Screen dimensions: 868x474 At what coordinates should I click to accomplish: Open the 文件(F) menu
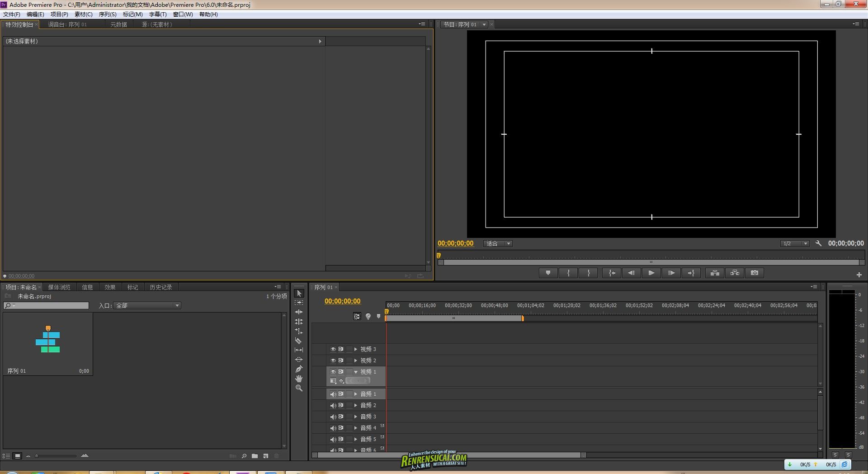tap(12, 14)
